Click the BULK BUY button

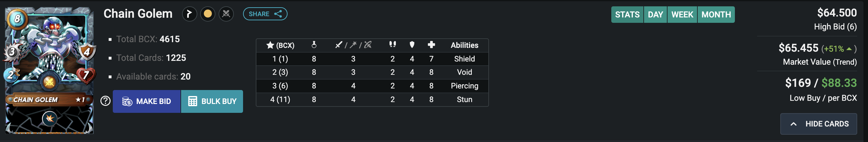pos(212,101)
